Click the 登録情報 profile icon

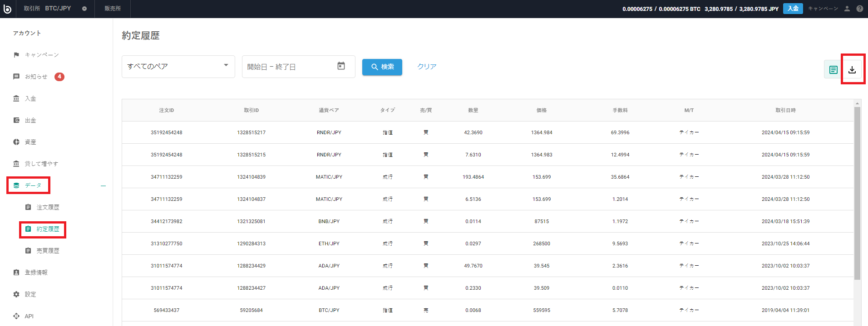pyautogui.click(x=16, y=272)
